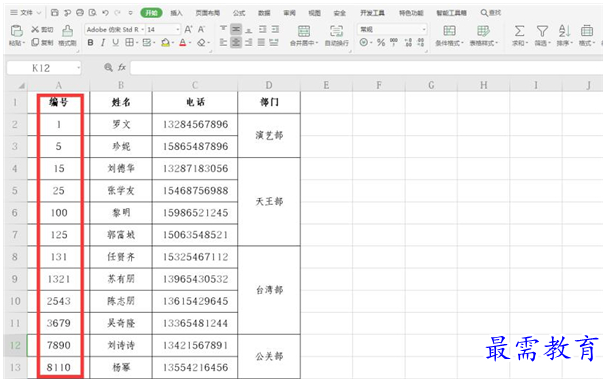
Task: Click the fx insert function icon
Action: (122, 68)
